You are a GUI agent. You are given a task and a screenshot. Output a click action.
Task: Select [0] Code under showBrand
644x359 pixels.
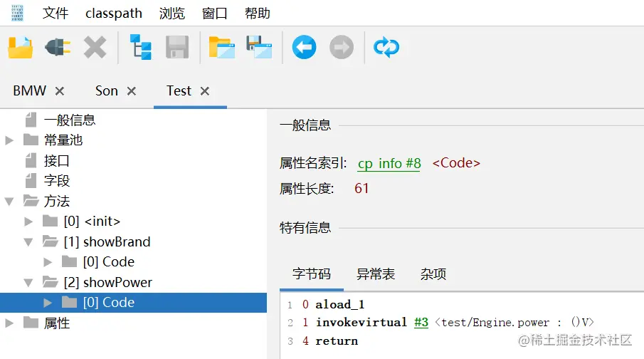(x=109, y=262)
